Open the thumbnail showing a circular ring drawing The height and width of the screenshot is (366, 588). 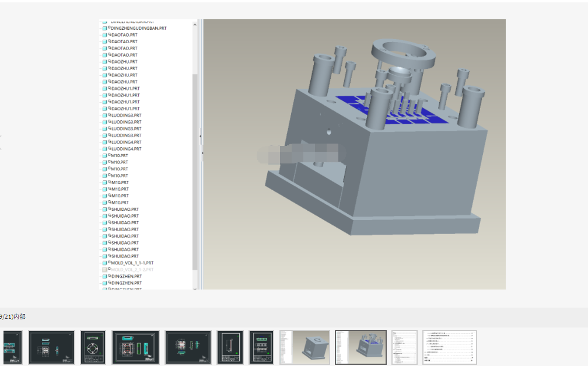click(x=93, y=347)
